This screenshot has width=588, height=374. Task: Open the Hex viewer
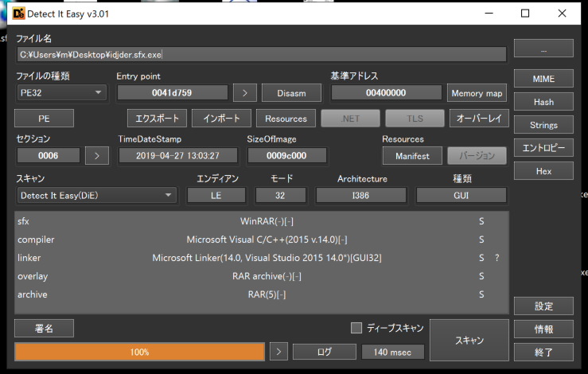coord(543,171)
